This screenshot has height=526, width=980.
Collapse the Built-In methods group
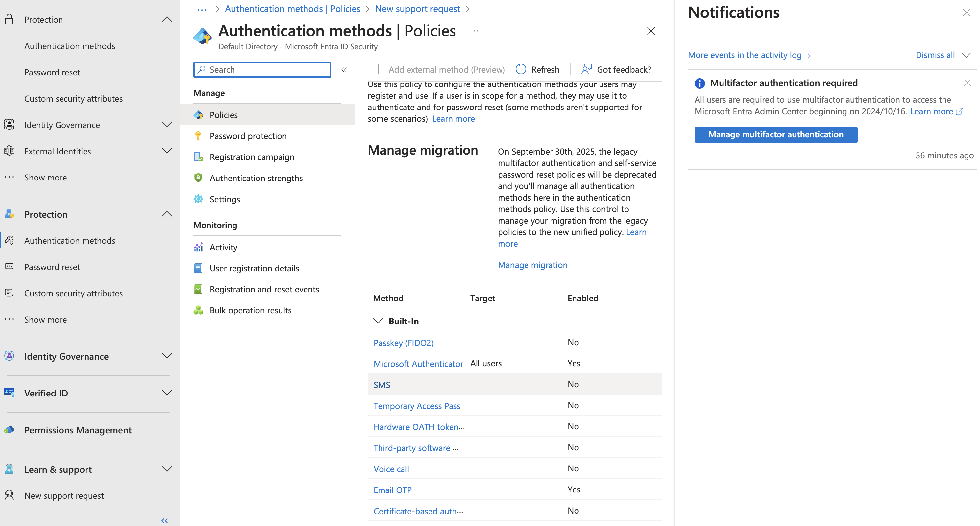click(x=378, y=321)
